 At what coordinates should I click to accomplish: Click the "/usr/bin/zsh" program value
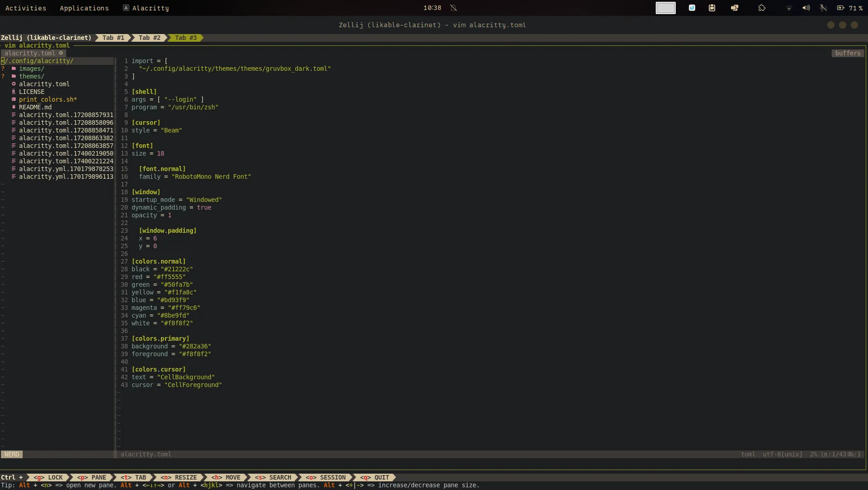pos(193,107)
